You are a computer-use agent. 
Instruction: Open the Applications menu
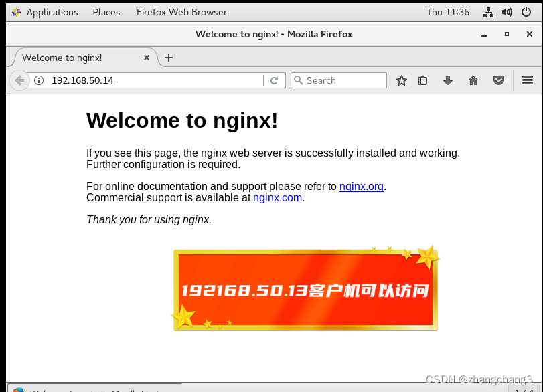point(52,13)
